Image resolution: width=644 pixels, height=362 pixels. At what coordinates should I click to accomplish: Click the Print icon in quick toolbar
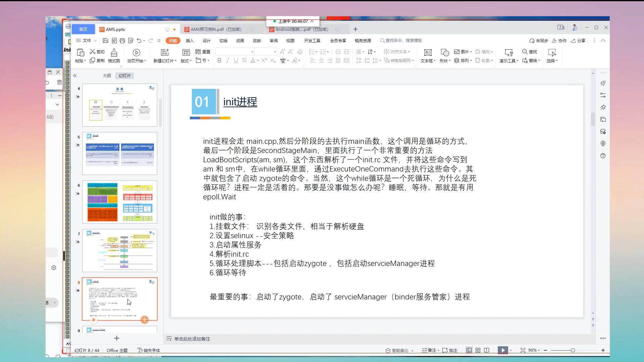pyautogui.click(x=122, y=41)
